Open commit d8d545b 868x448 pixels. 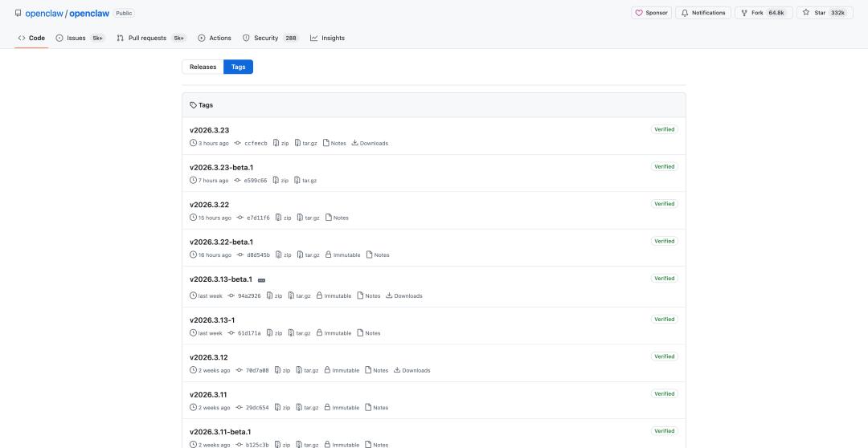pyautogui.click(x=253, y=255)
